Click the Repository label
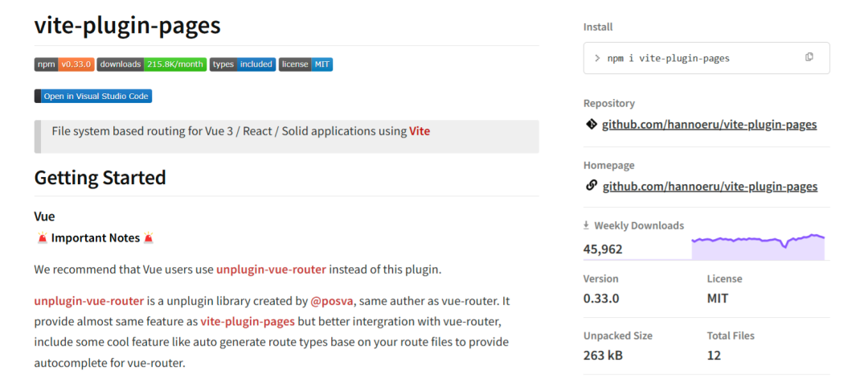This screenshot has width=868, height=379. coord(609,104)
